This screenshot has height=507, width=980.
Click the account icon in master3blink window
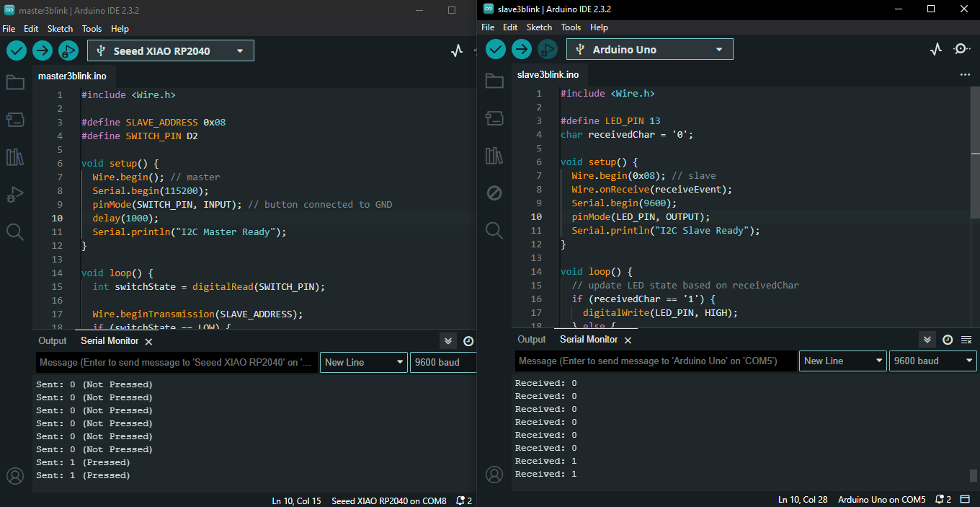[x=15, y=476]
